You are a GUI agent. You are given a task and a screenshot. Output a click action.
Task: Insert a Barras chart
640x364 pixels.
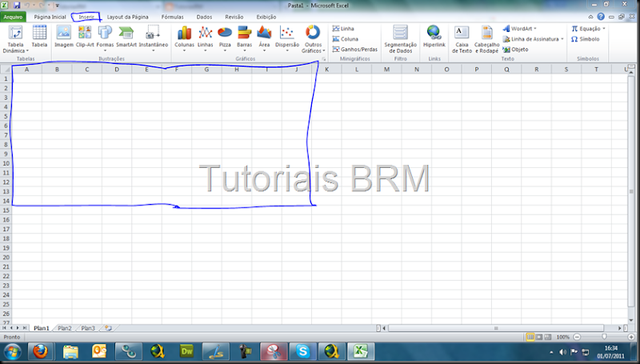click(245, 38)
